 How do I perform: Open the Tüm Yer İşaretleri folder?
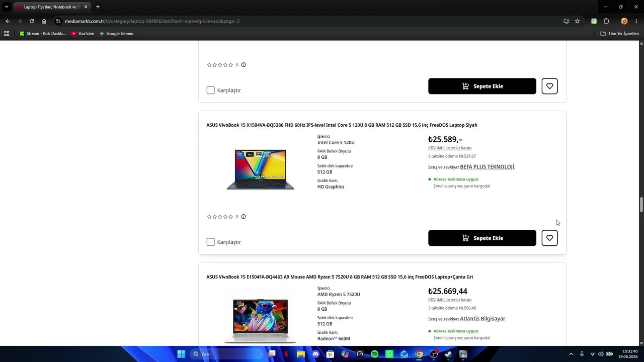(619, 34)
